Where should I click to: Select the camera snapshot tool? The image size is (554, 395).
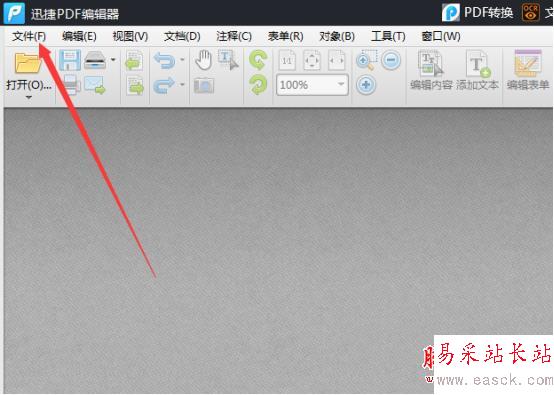point(204,86)
